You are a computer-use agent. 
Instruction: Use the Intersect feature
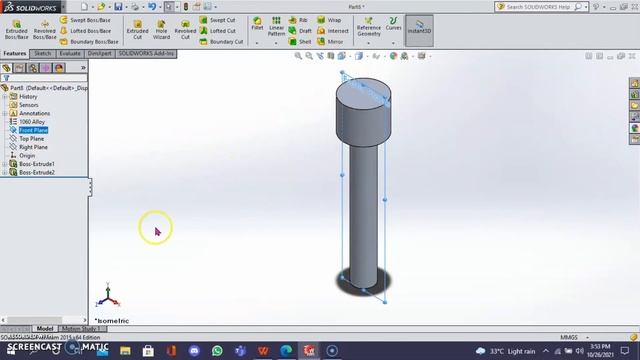(x=333, y=31)
